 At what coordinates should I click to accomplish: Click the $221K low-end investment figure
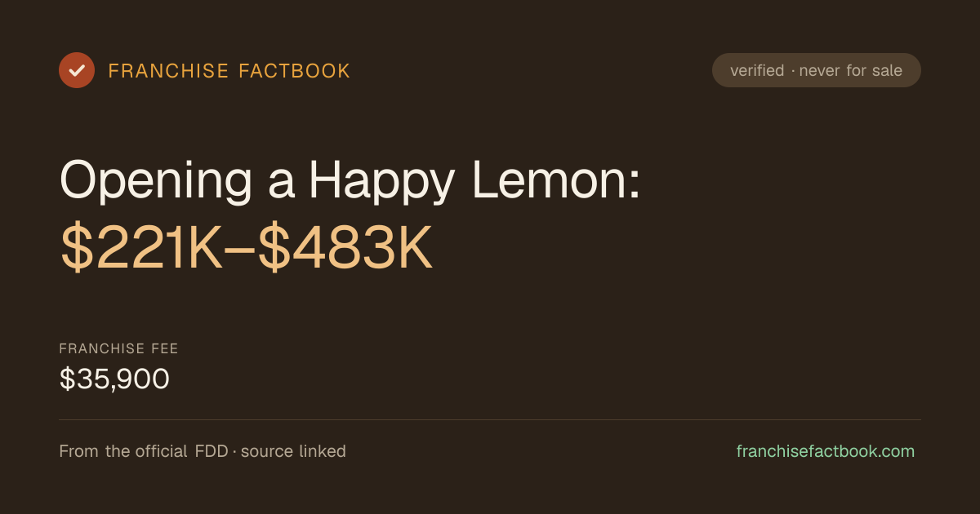point(141,250)
